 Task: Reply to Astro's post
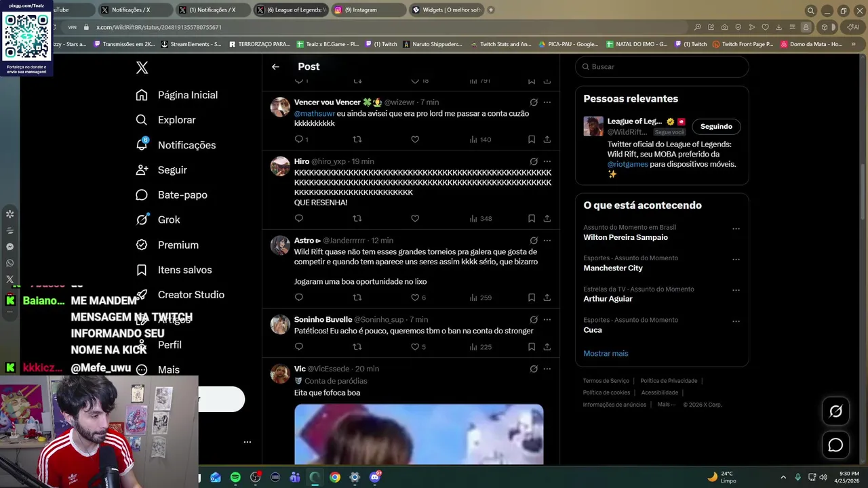(x=299, y=298)
